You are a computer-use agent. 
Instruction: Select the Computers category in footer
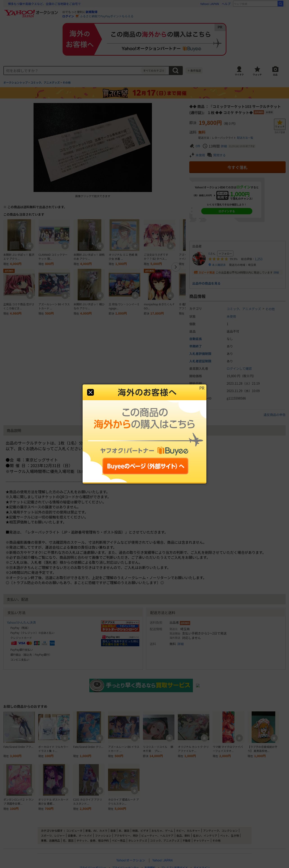click(74, 831)
